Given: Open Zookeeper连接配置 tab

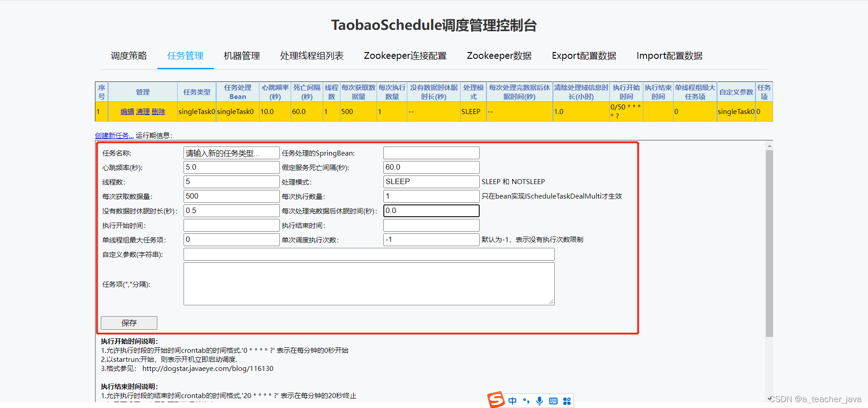Looking at the screenshot, I should (405, 56).
